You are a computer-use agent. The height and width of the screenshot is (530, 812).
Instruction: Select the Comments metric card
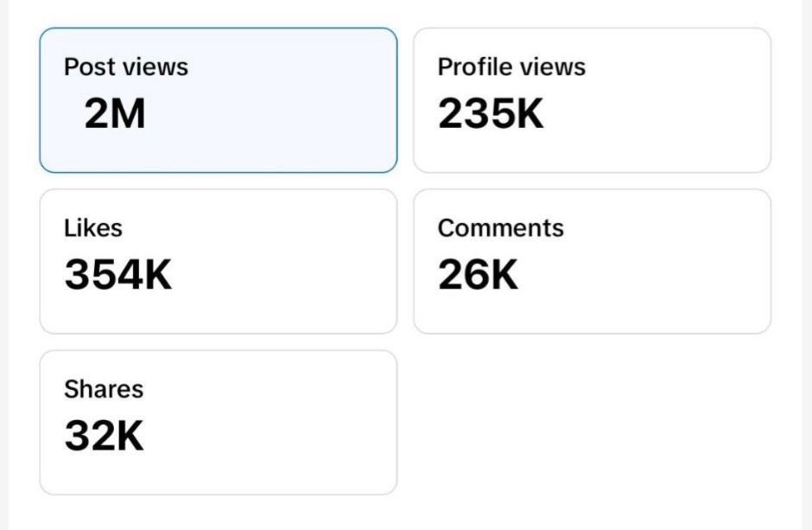pos(592,261)
